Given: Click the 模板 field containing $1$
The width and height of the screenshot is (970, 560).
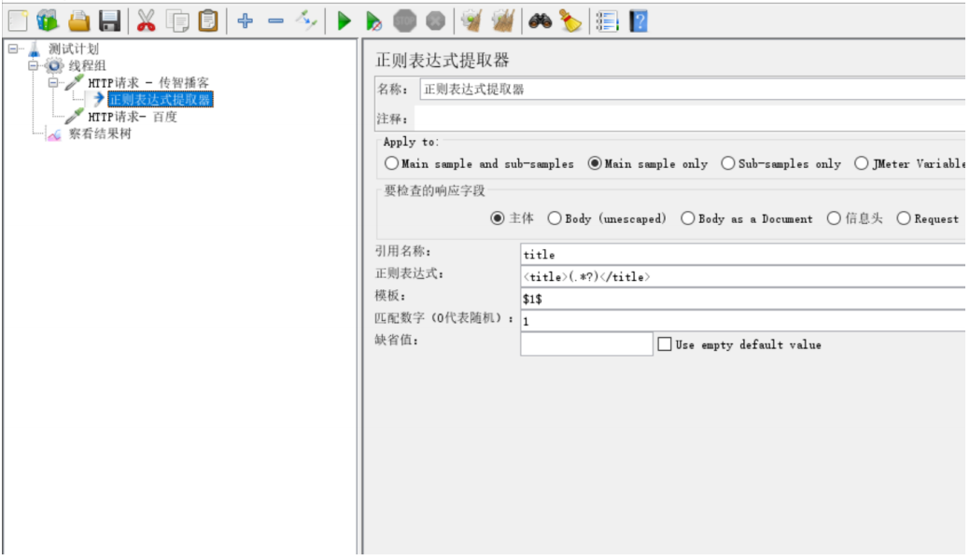Looking at the screenshot, I should coord(743,299).
